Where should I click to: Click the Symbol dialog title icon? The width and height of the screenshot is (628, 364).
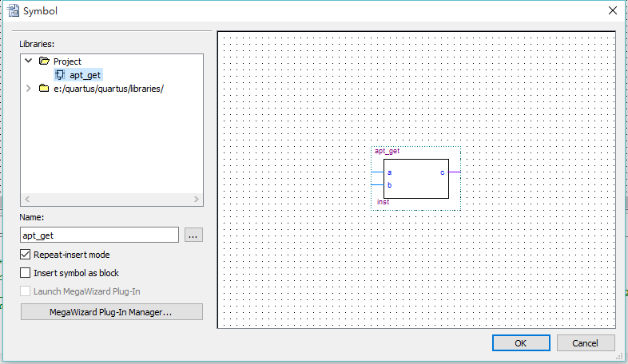pos(14,11)
